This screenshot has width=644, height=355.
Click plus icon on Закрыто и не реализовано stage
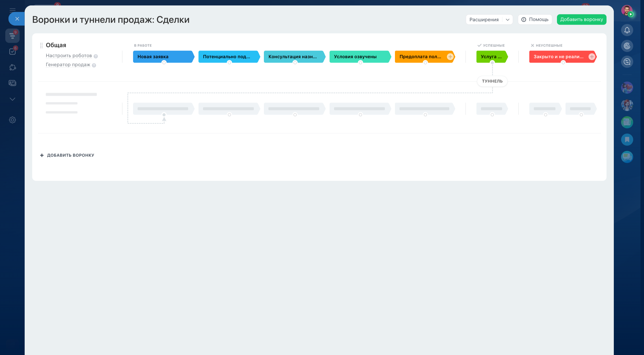pos(592,57)
